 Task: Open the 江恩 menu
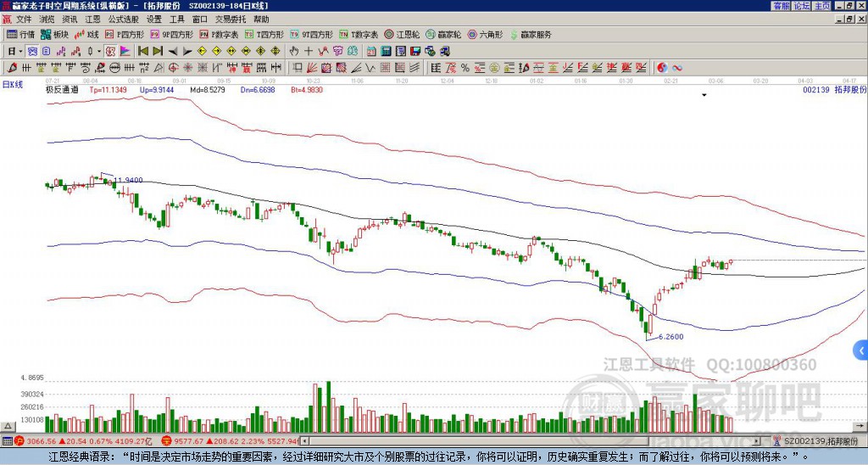(x=92, y=20)
